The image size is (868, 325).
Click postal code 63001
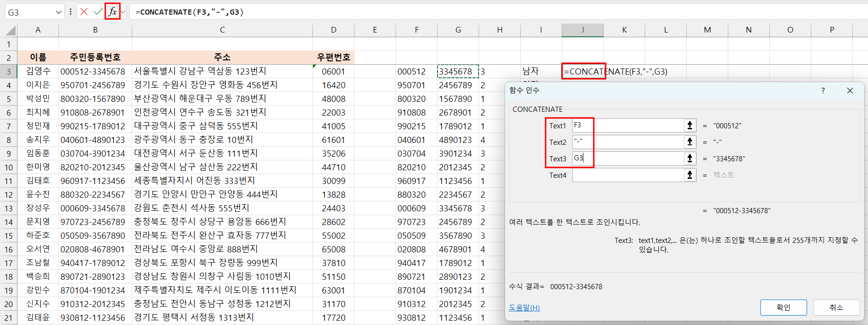(x=334, y=290)
